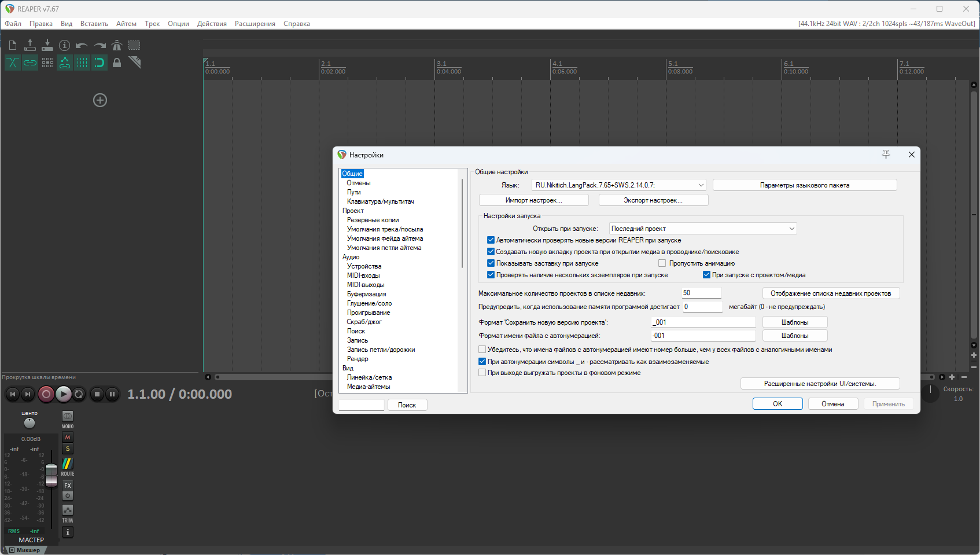The width and height of the screenshot is (980, 555).
Task: Enable the 'Пропустить анимацию' checkbox
Action: coord(662,263)
